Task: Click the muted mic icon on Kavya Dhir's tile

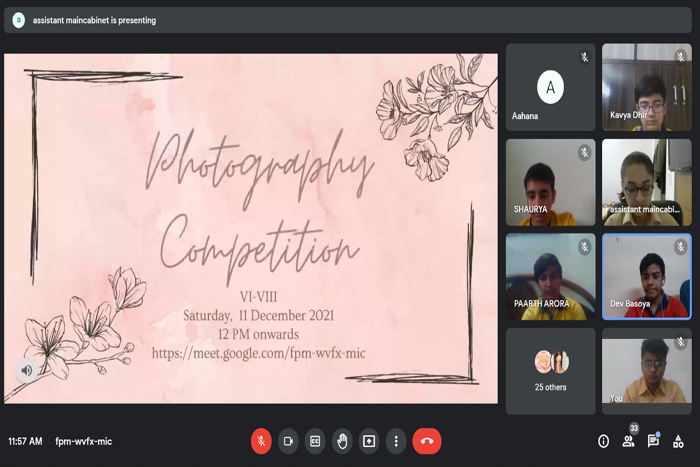Action: pos(680,57)
